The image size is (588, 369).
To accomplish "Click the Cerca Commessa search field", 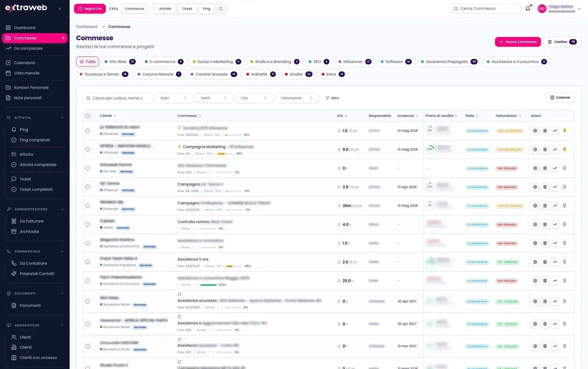I will click(x=485, y=9).
